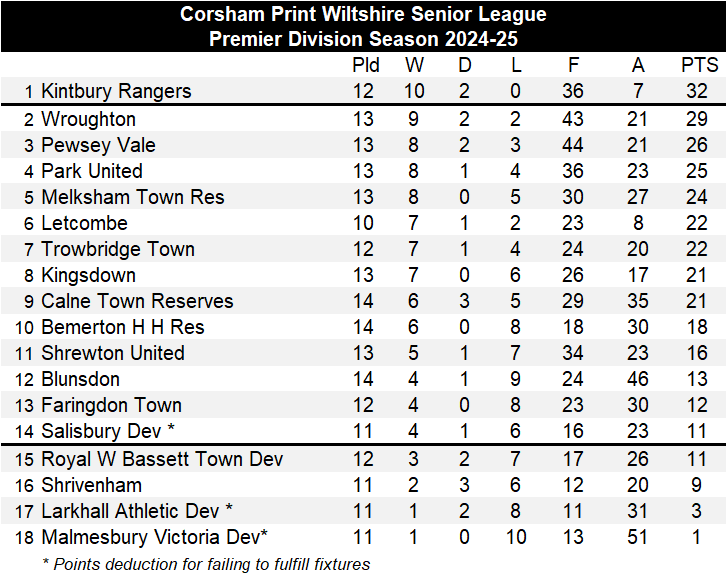Click the Letcombe team name

click(x=84, y=223)
